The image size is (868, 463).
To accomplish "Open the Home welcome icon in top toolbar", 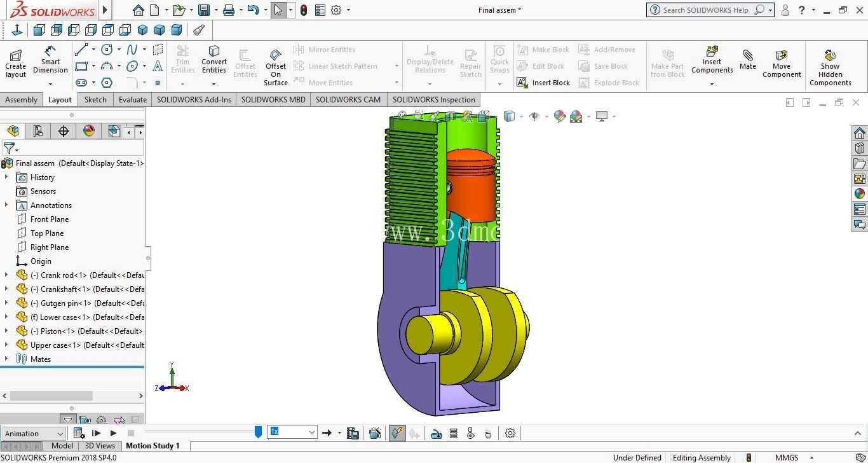I will (x=139, y=10).
